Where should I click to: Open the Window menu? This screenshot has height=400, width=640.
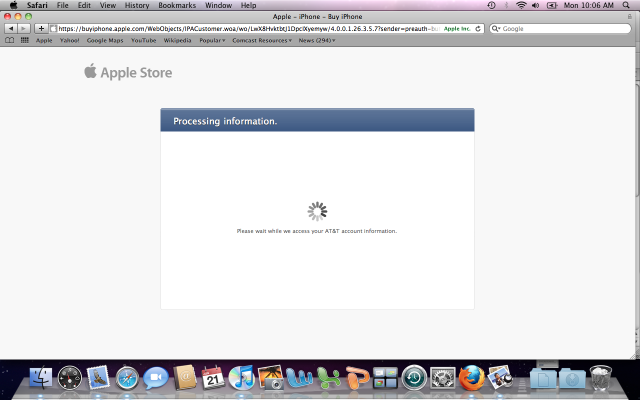(x=218, y=5)
